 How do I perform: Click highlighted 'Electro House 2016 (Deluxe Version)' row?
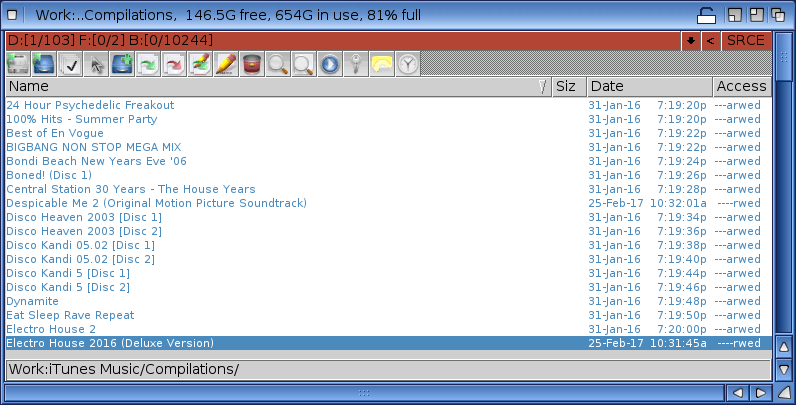pyautogui.click(x=388, y=343)
